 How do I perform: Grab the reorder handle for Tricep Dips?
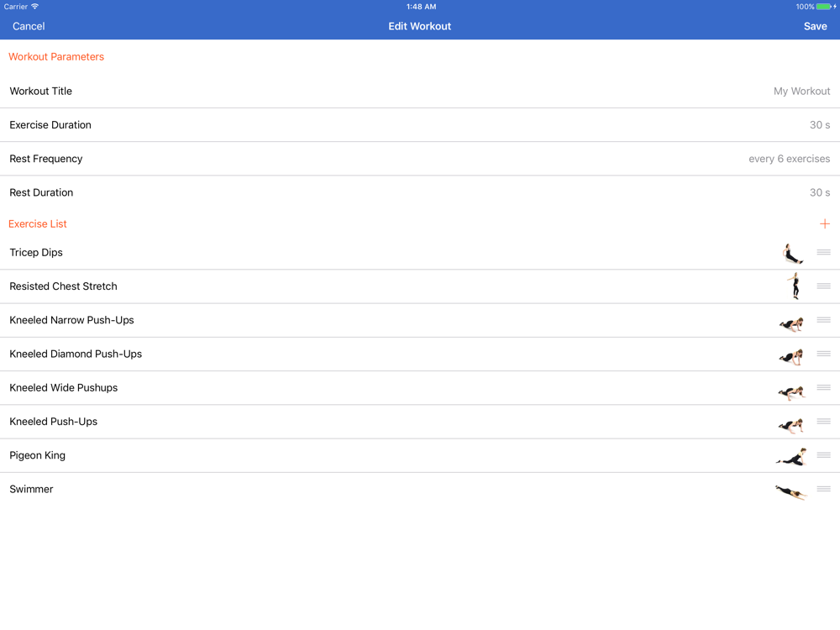tap(823, 252)
